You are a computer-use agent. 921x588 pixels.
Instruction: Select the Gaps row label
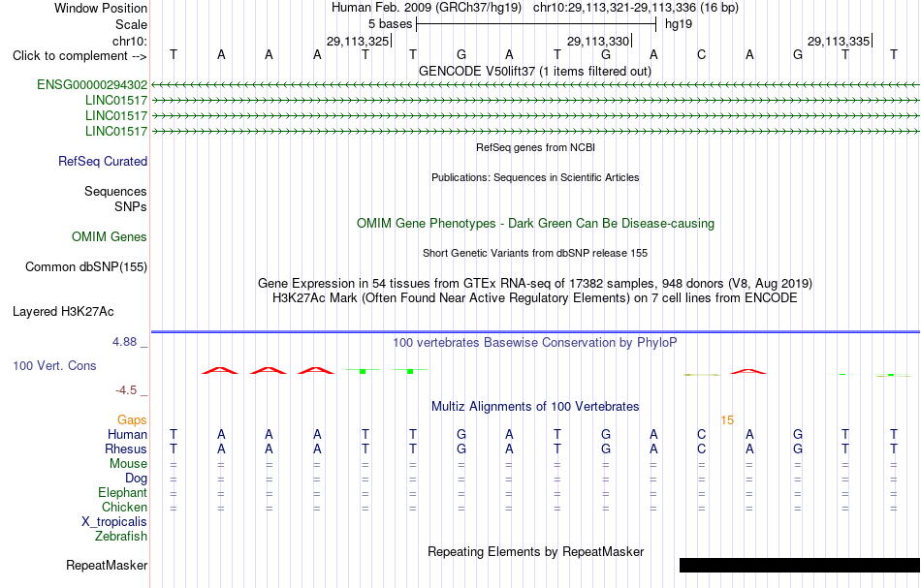tap(132, 419)
